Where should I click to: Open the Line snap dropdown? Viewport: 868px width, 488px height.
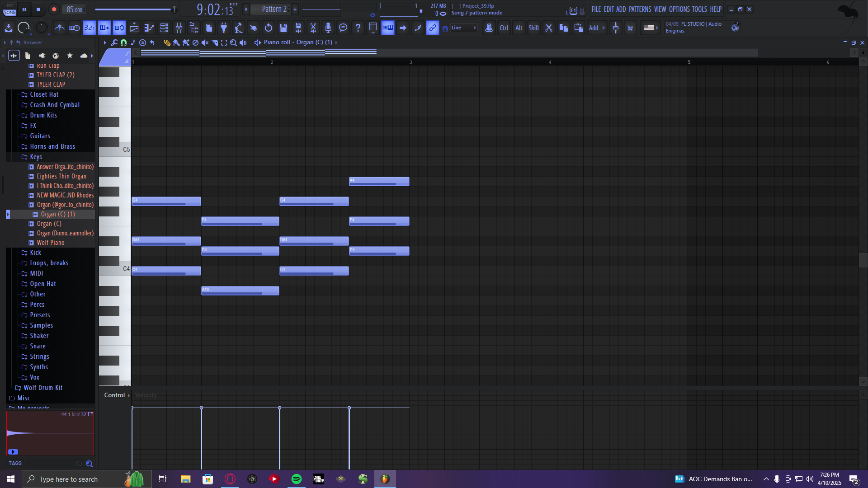click(464, 28)
